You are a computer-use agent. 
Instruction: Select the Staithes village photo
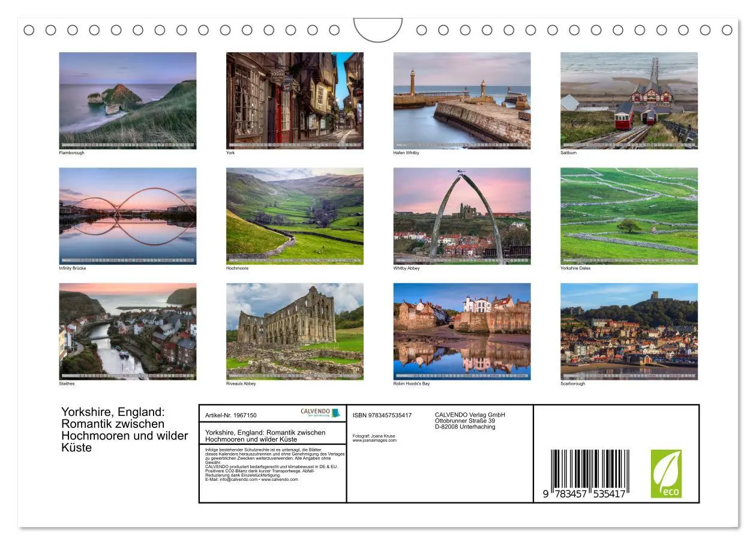point(127,331)
